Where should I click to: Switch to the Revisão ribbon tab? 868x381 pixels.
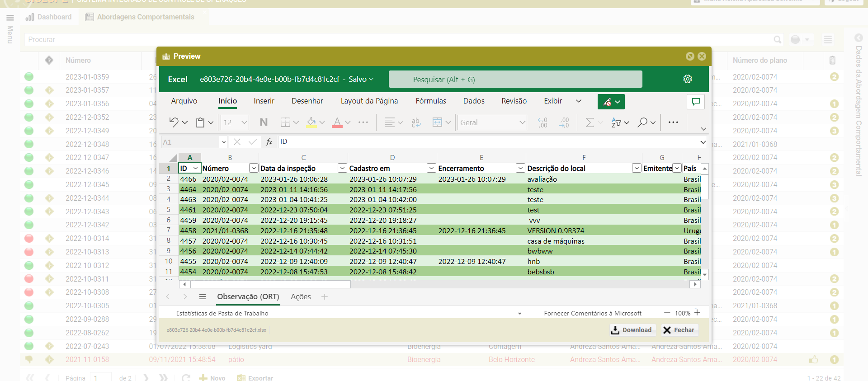(514, 101)
